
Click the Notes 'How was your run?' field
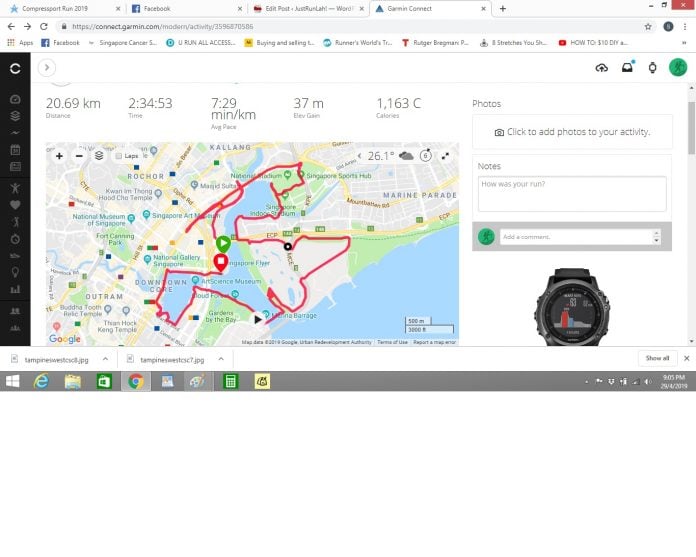pos(572,194)
